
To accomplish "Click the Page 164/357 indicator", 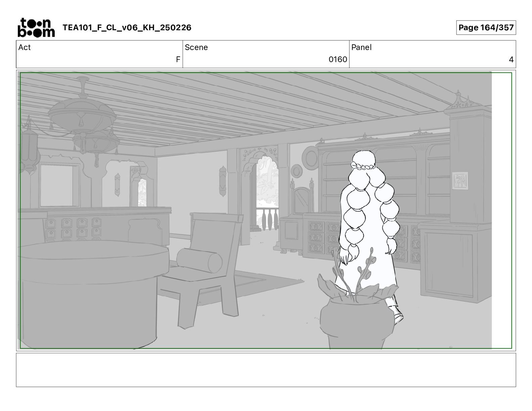I will point(486,28).
